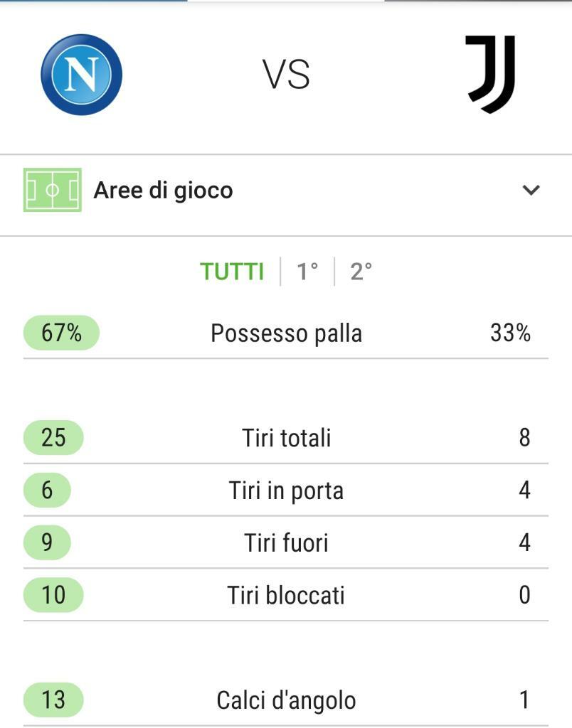Select the Tiri bloccati row
Screen dimensions: 572x728
[286, 595]
